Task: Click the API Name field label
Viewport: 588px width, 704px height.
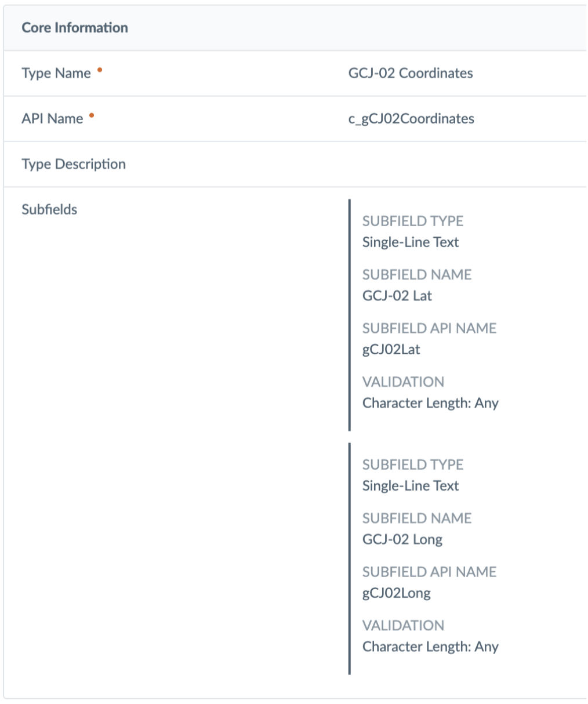Action: (52, 119)
